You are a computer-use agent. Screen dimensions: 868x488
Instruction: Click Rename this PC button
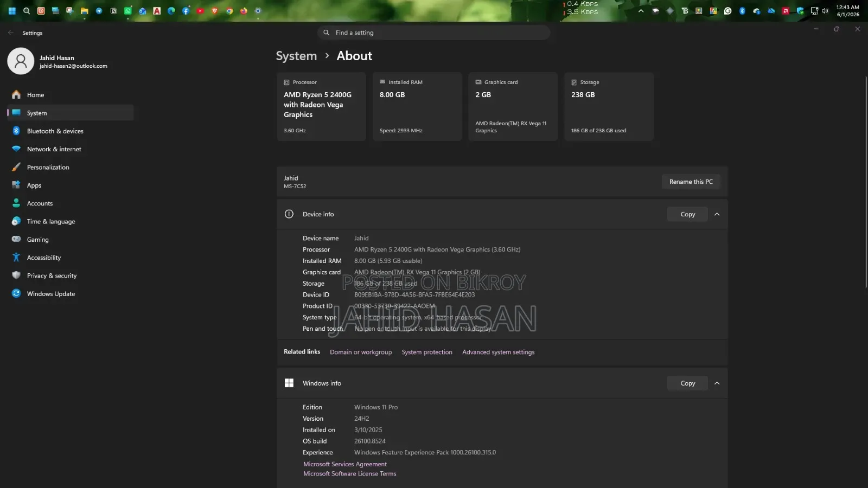tap(691, 182)
